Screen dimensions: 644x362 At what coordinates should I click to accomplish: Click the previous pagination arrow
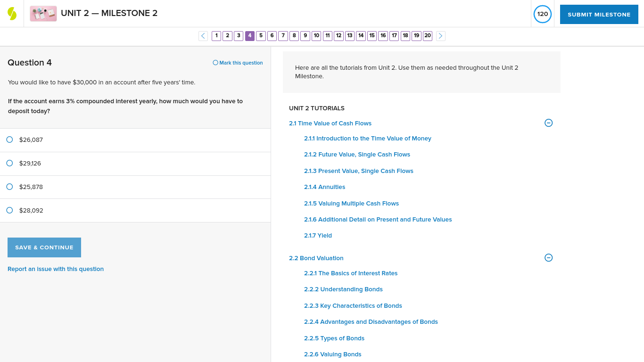(203, 36)
